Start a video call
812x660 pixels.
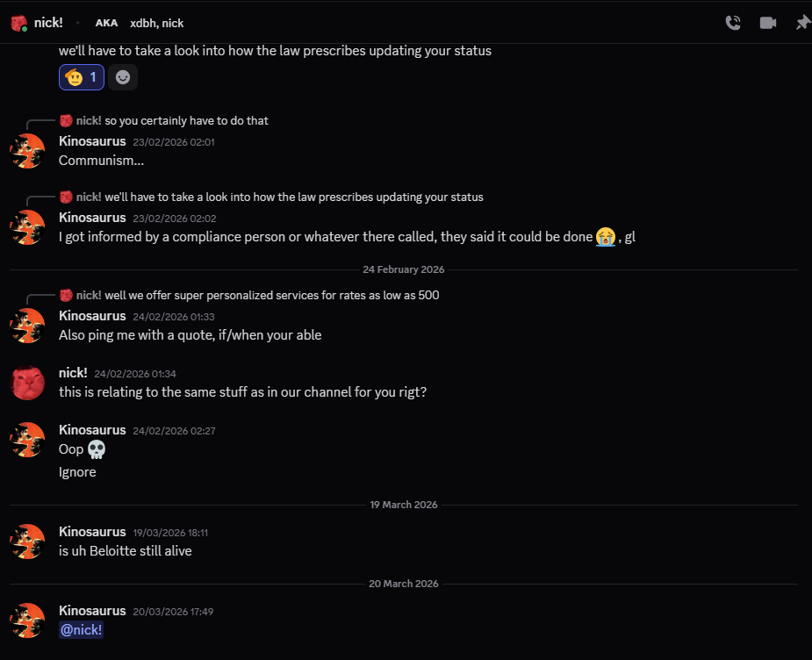(x=768, y=23)
